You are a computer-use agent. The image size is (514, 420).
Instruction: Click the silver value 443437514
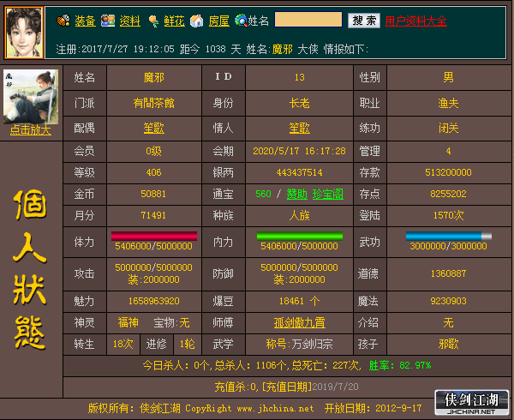click(299, 172)
